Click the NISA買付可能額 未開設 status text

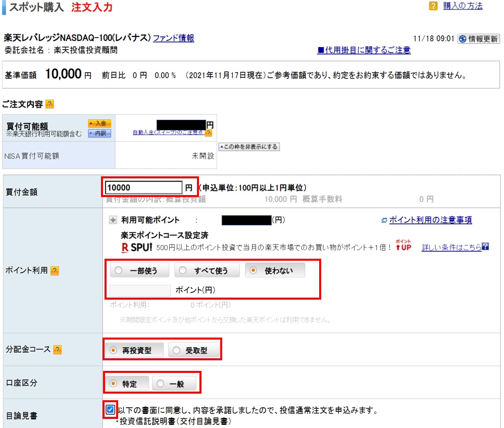[203, 156]
